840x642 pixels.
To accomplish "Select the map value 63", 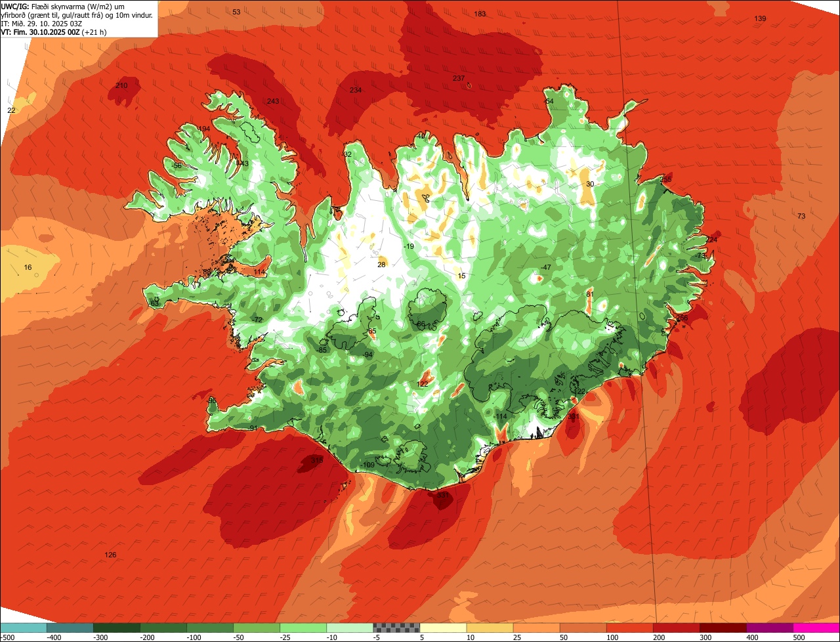I will point(154,303).
